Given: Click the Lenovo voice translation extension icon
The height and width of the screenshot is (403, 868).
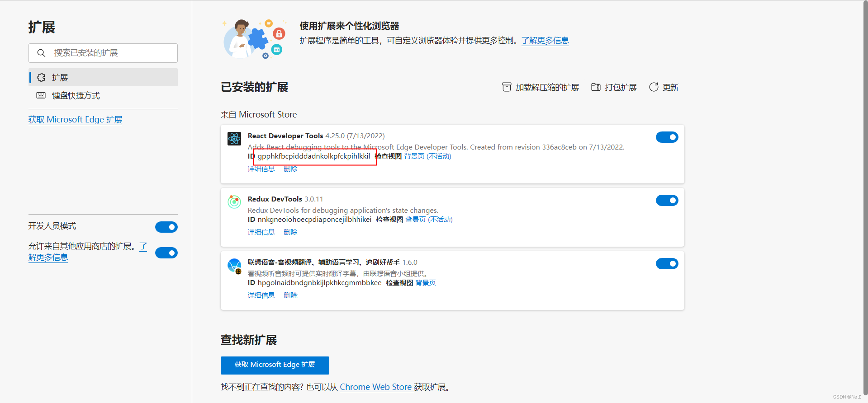Looking at the screenshot, I should [234, 266].
